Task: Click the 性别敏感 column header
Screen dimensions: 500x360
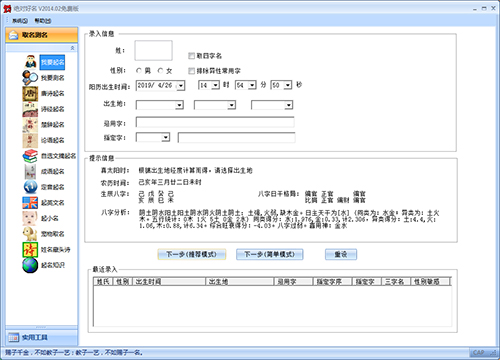Action: click(x=430, y=282)
